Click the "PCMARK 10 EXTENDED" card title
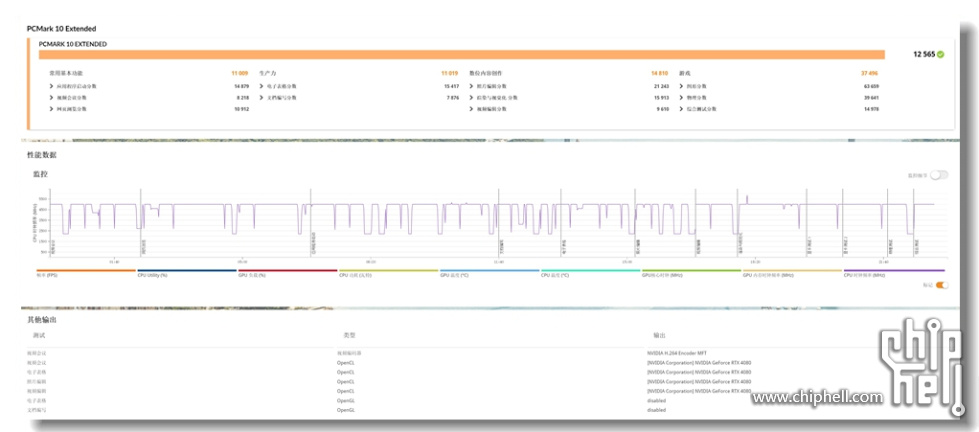This screenshot has height=432, width=979. 72,44
